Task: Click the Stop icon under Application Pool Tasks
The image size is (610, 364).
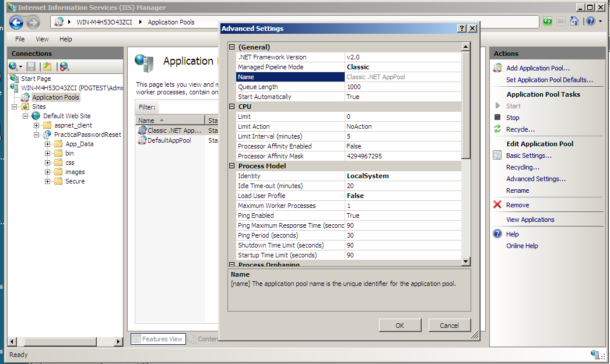Action: 499,117
